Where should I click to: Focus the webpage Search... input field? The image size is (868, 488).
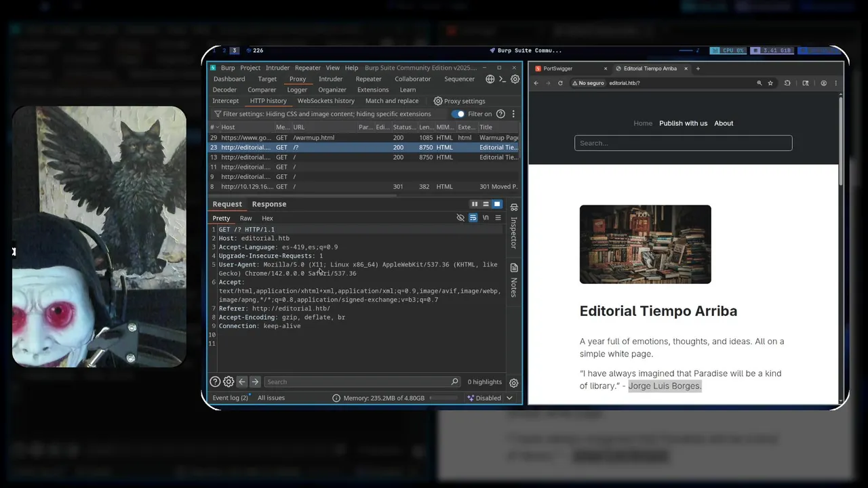point(683,143)
